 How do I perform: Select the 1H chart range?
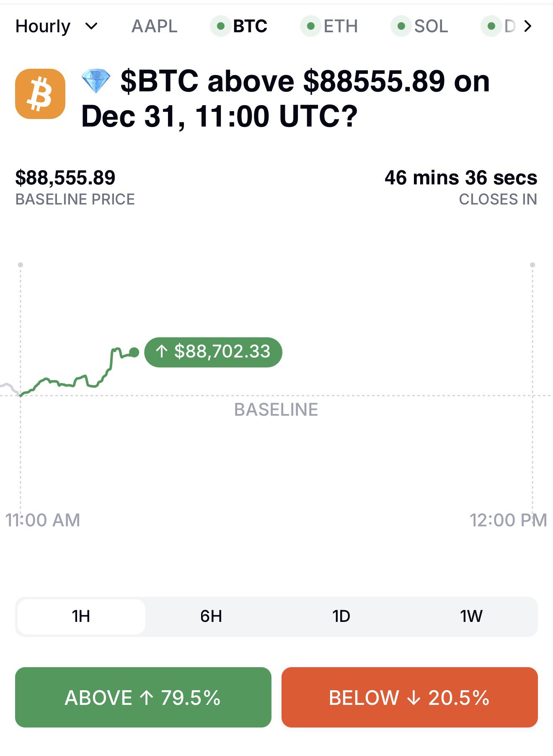click(81, 616)
